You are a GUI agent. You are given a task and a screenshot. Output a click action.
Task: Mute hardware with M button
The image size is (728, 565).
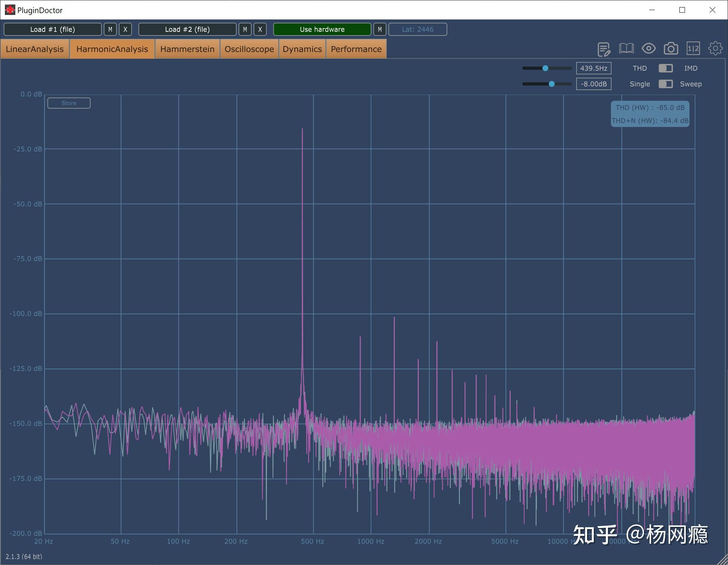pyautogui.click(x=380, y=30)
